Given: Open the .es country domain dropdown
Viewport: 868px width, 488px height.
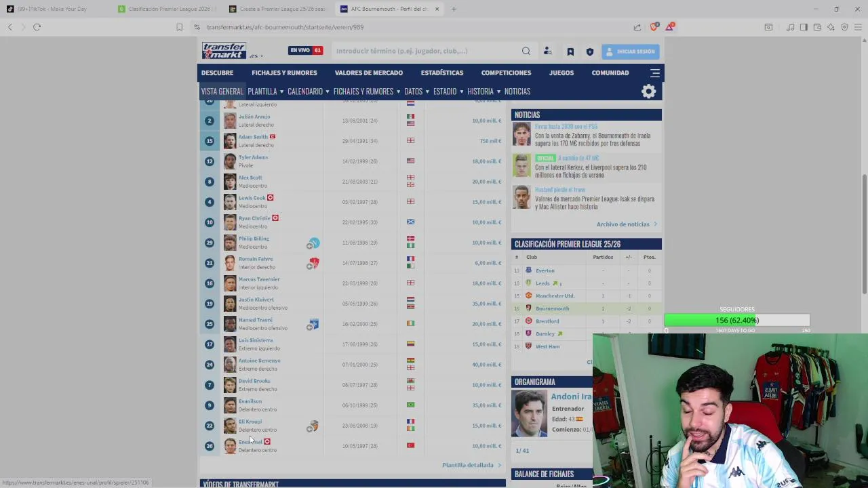Looking at the screenshot, I should (256, 56).
